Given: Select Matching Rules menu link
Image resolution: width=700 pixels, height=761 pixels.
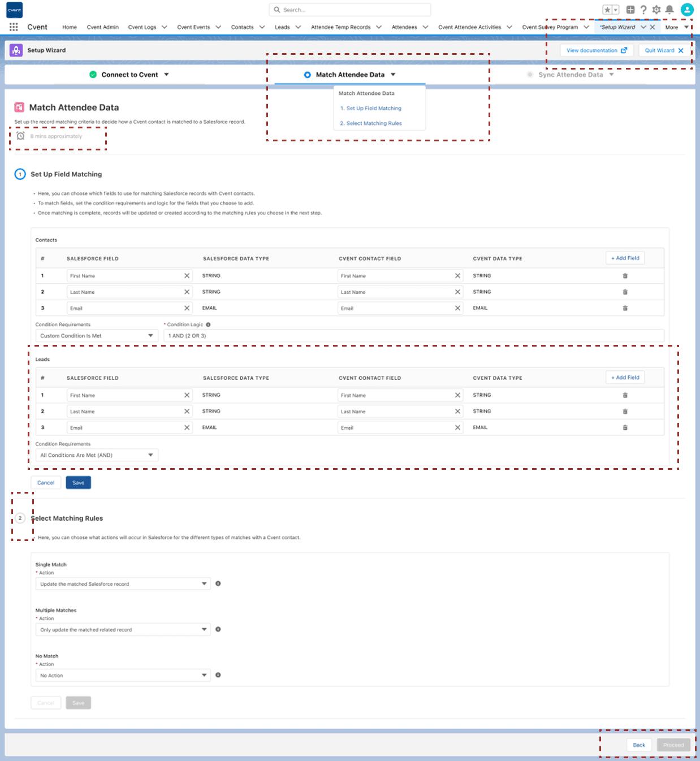Looking at the screenshot, I should (371, 123).
